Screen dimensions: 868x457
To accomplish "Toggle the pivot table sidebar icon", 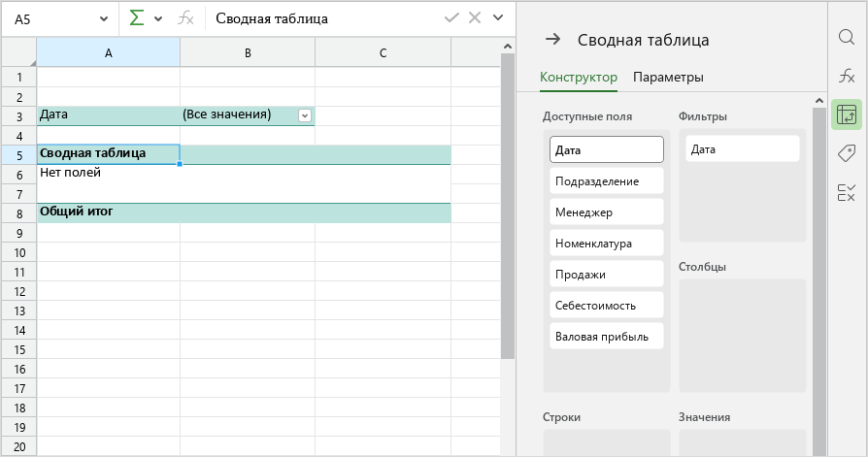I will click(x=847, y=114).
